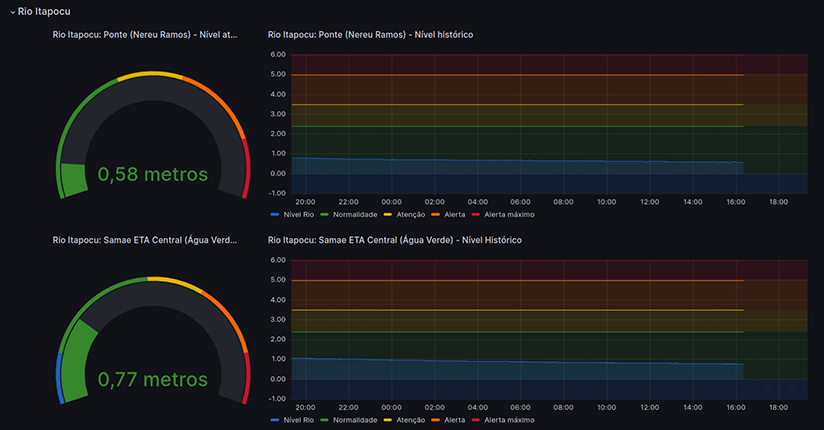Click the blue river level area in top chart

[x=500, y=168]
